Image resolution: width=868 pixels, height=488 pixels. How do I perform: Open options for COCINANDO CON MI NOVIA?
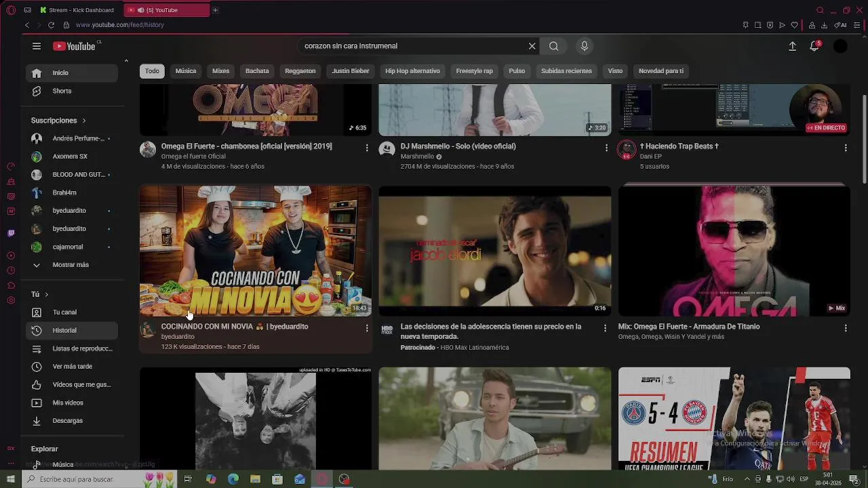click(x=367, y=328)
